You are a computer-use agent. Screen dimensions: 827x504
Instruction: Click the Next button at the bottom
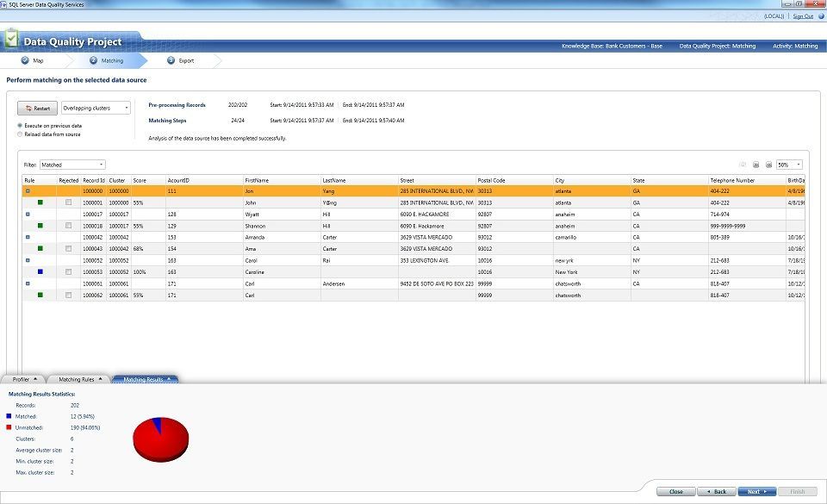(x=757, y=491)
